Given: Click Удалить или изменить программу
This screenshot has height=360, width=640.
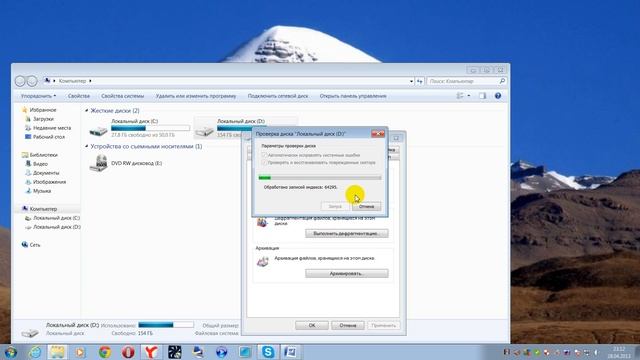Looking at the screenshot, I should (196, 96).
